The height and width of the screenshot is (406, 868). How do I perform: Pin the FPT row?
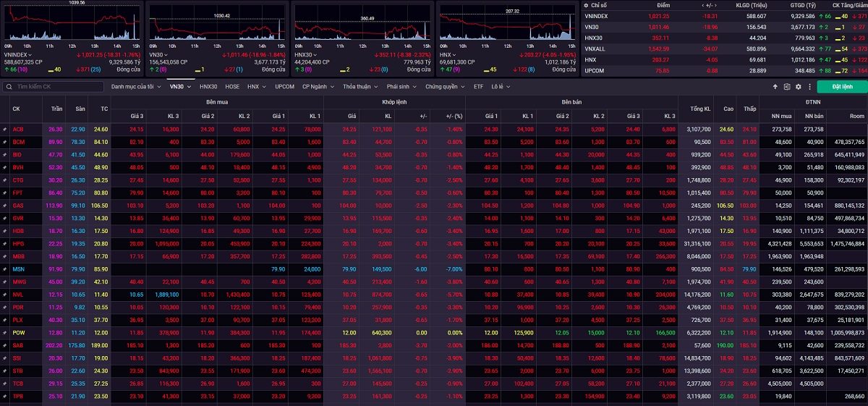pyautogui.click(x=4, y=193)
